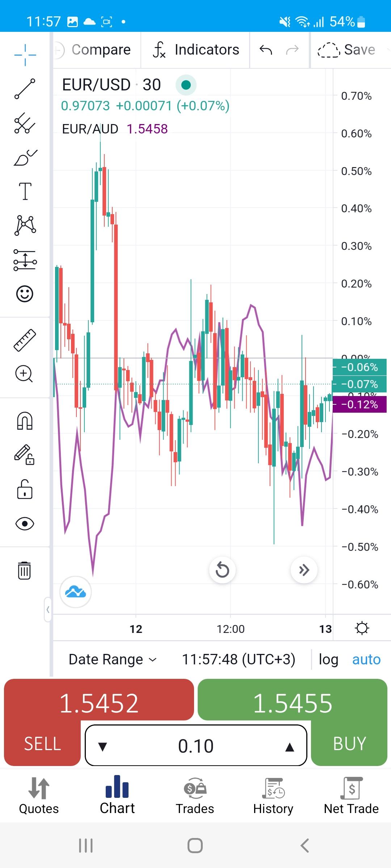Viewport: 391px width, 868px height.
Task: Collapse the left drawing toolbar
Action: click(x=48, y=610)
